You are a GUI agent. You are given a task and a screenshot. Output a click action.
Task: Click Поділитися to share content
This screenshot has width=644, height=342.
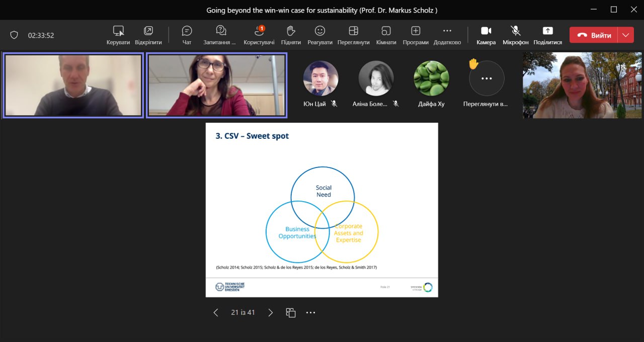[x=547, y=35]
